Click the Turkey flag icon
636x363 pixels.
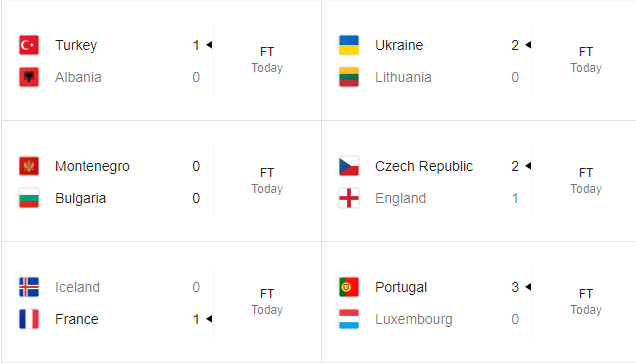tap(29, 45)
